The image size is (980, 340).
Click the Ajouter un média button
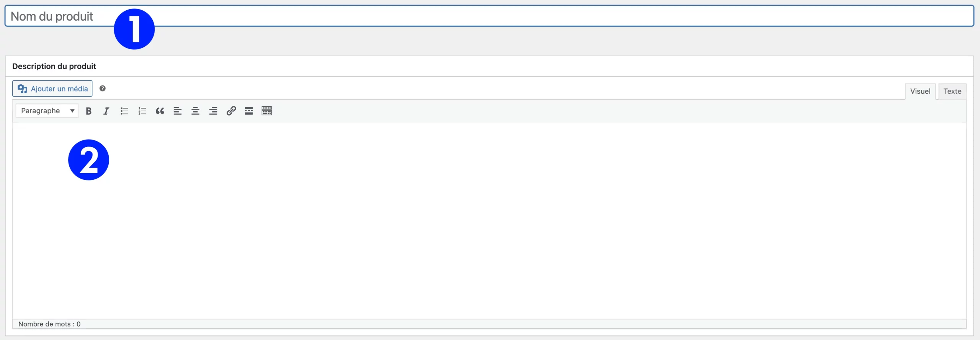point(52,89)
